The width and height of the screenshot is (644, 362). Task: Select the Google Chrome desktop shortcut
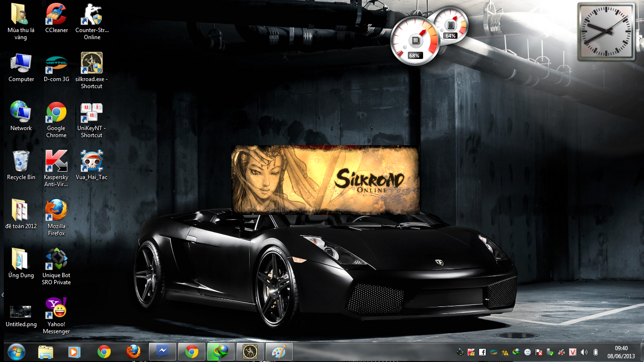[x=56, y=120]
